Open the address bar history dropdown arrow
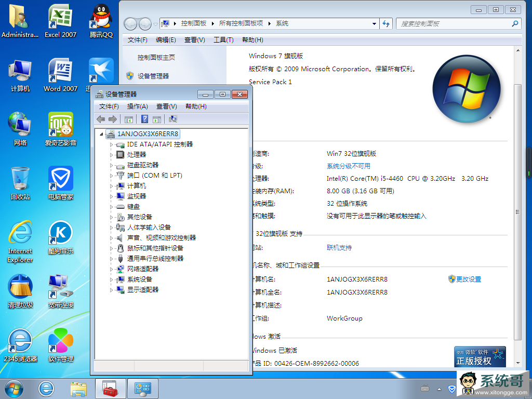The height and width of the screenshot is (399, 532). [x=374, y=24]
